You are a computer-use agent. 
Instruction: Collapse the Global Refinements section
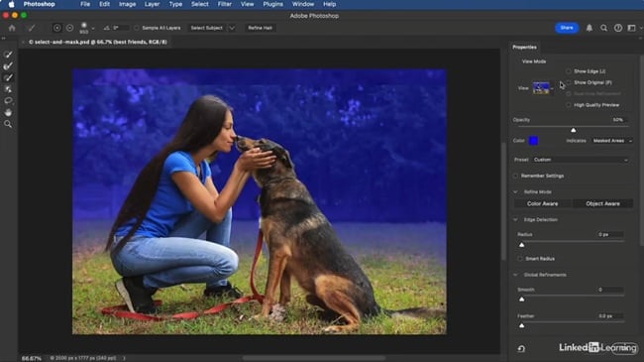coord(515,275)
